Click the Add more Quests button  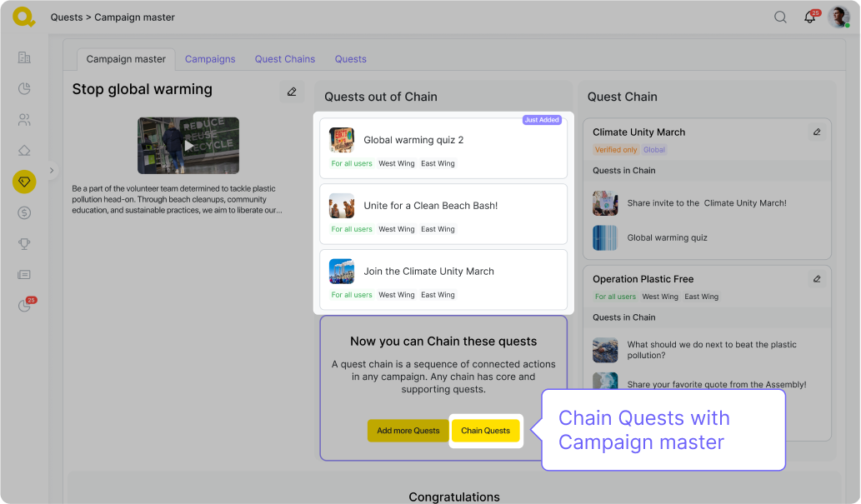click(x=408, y=431)
